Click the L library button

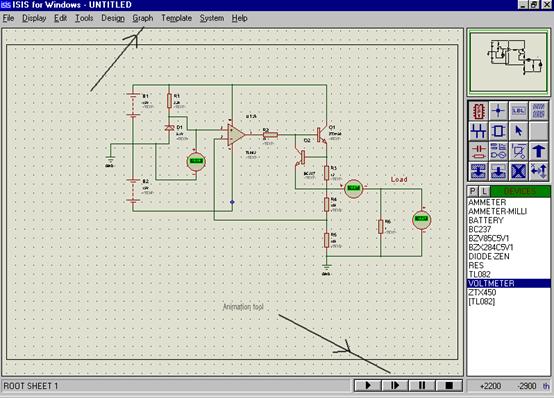point(484,192)
